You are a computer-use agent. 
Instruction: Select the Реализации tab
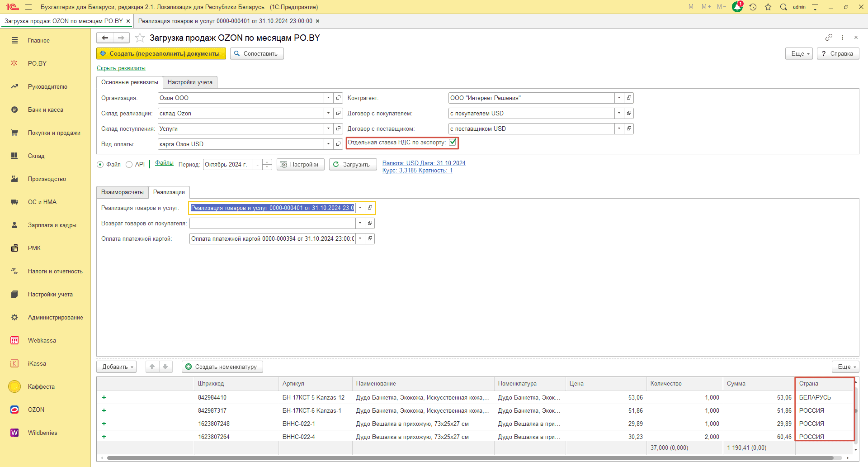pos(169,192)
